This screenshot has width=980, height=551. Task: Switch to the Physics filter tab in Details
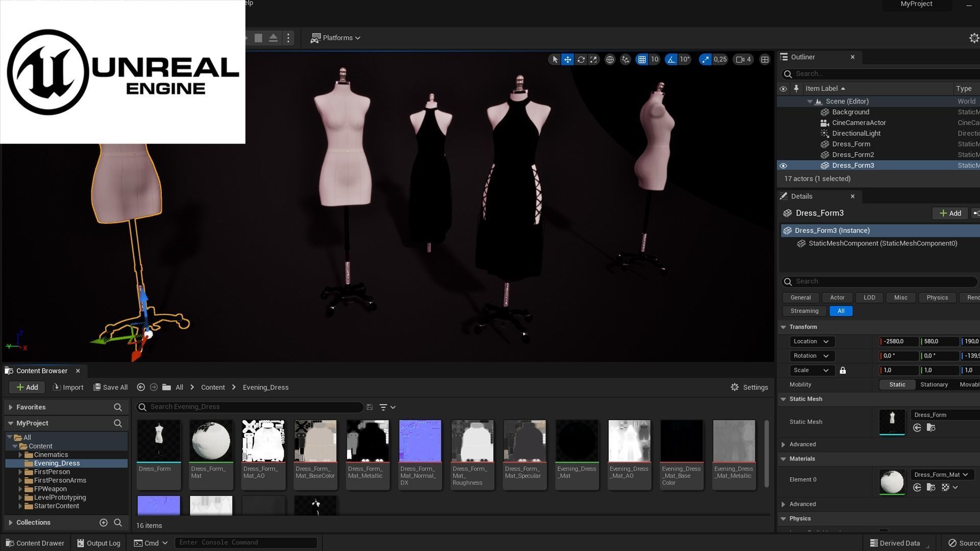point(937,297)
